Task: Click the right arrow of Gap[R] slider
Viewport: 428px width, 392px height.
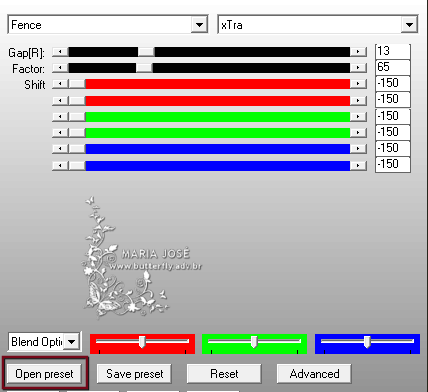Action: click(x=358, y=52)
